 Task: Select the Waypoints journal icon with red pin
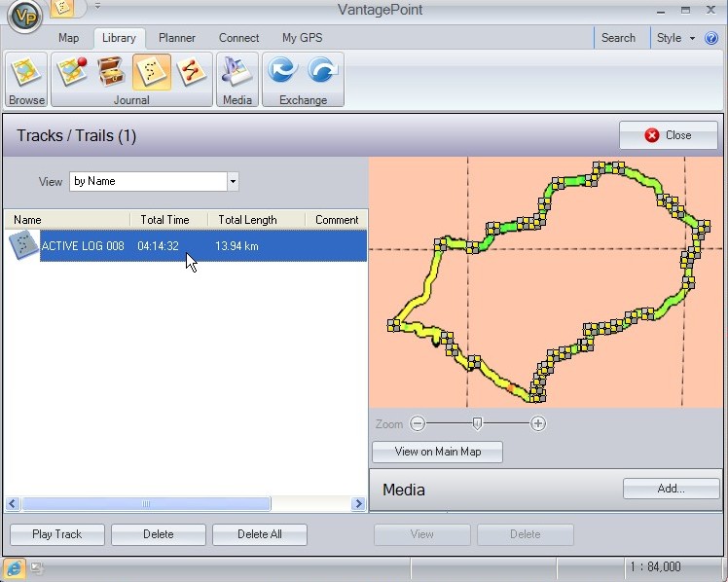71,71
